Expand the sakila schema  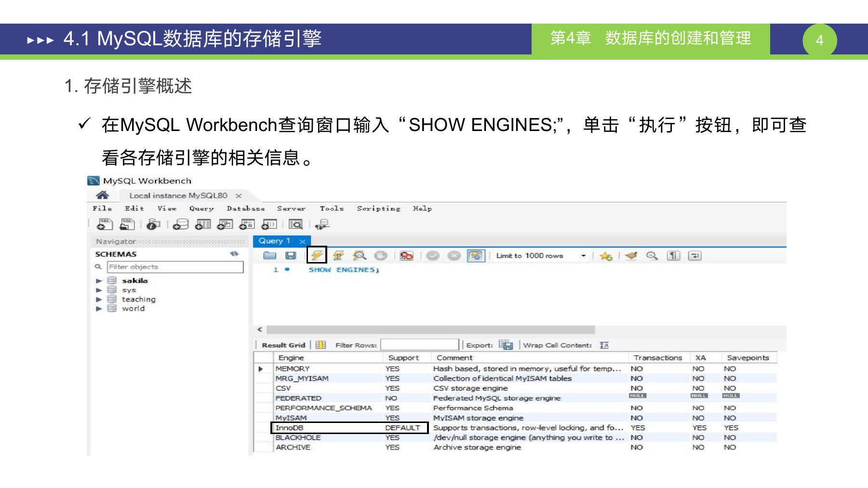99,280
